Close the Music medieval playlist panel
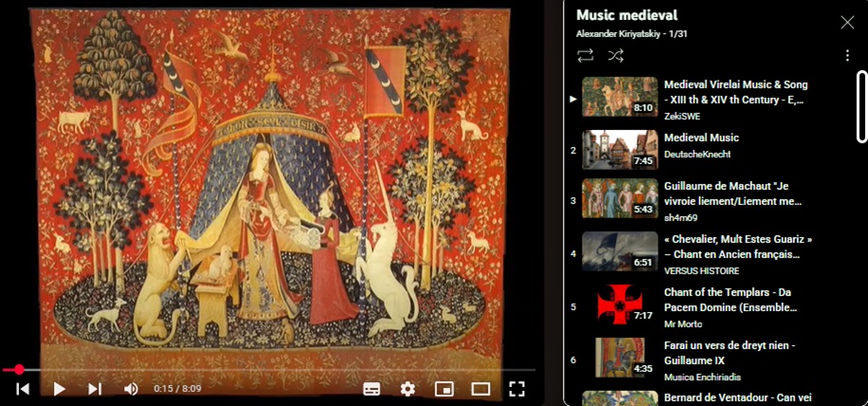 (847, 22)
